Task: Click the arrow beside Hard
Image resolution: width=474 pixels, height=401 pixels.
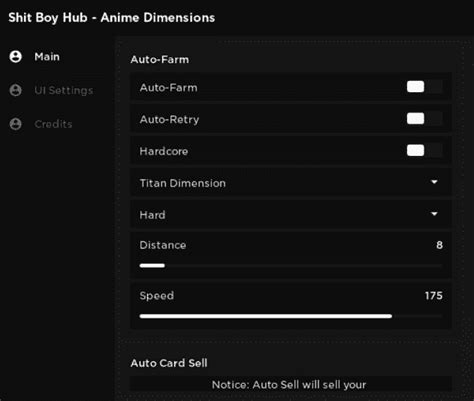Action: click(434, 214)
